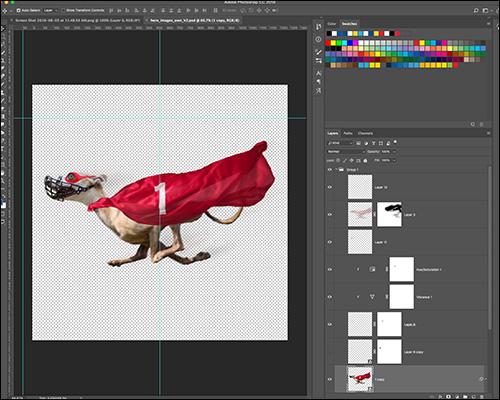The width and height of the screenshot is (500, 400).
Task: Click the delete swatch trash icon
Action: coord(481,124)
